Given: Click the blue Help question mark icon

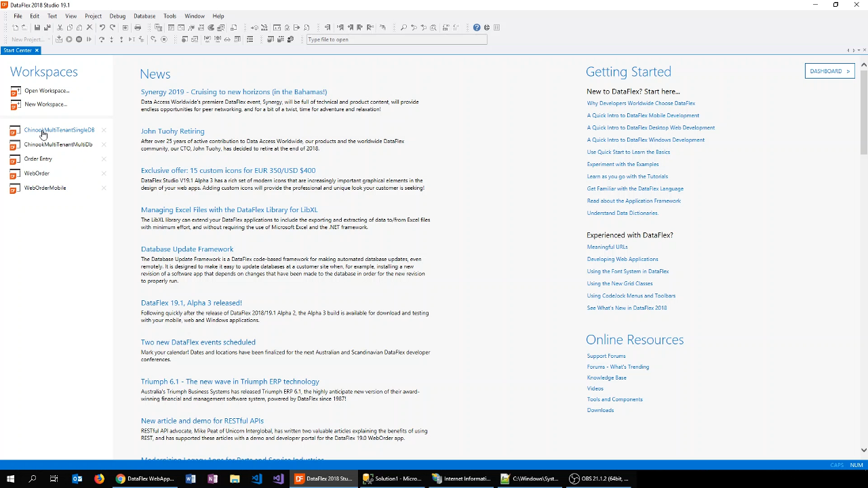Looking at the screenshot, I should pyautogui.click(x=477, y=28).
